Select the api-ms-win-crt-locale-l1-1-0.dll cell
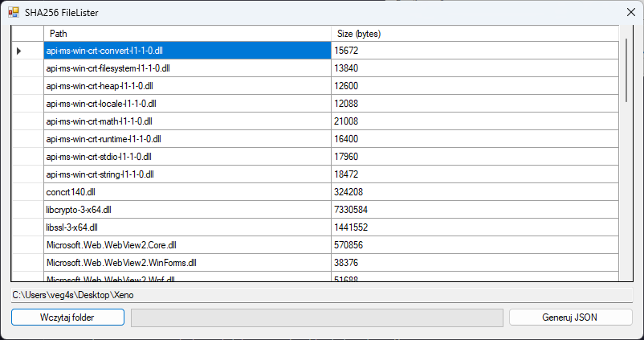The image size is (644, 340). pos(186,104)
